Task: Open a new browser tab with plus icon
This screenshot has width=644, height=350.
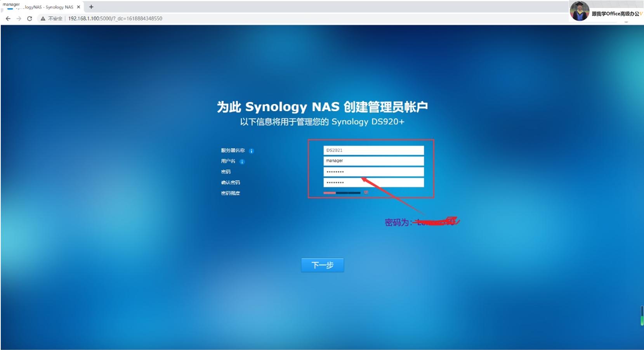Action: coord(91,7)
